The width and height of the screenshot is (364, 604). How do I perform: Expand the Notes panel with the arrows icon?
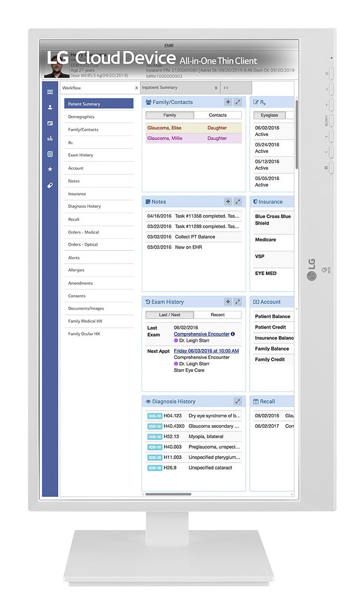click(x=238, y=202)
